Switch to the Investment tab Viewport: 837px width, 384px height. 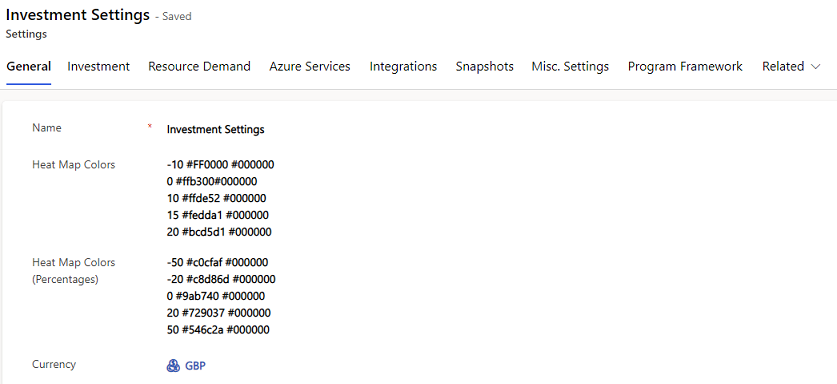pos(98,67)
